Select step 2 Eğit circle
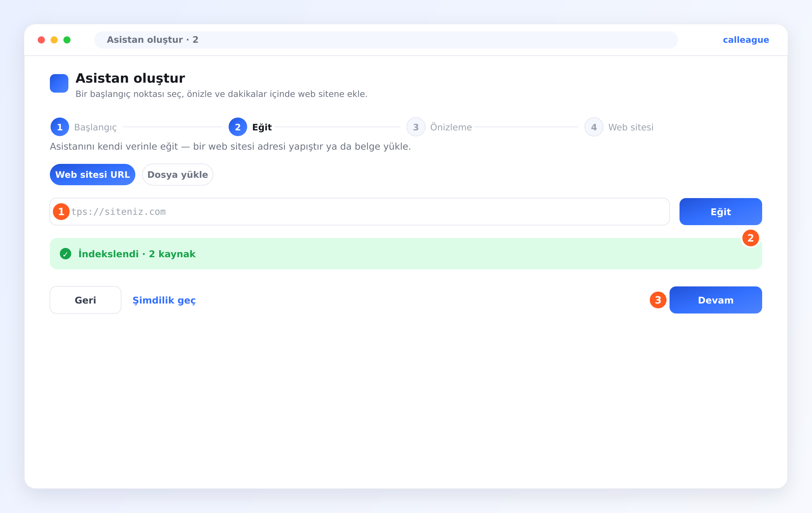This screenshot has height=513, width=812. 238,127
